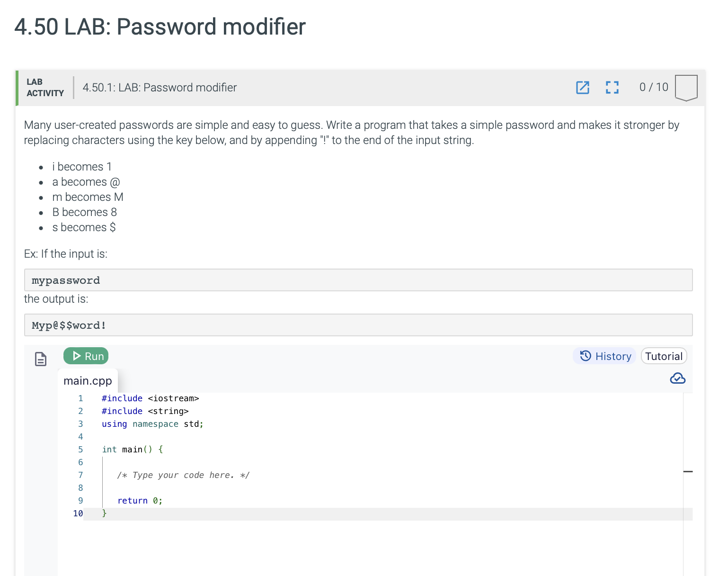Click the clock icon on the History button

click(x=585, y=356)
